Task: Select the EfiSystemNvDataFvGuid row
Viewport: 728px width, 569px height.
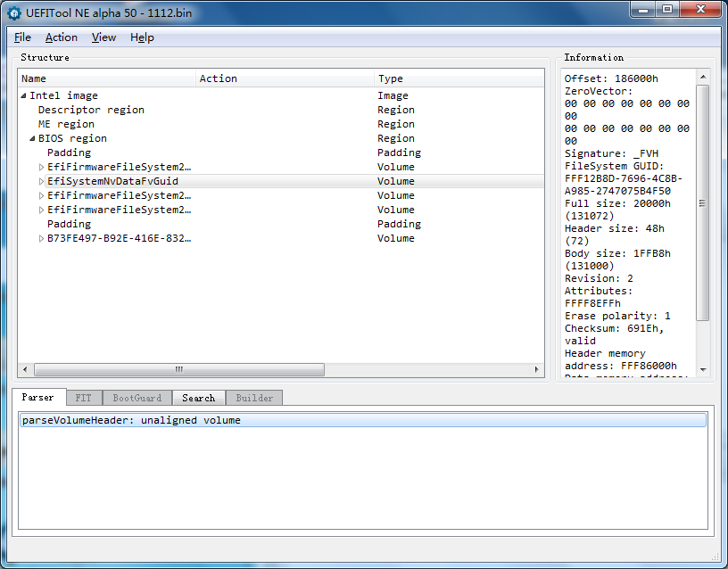Action: tap(281, 181)
